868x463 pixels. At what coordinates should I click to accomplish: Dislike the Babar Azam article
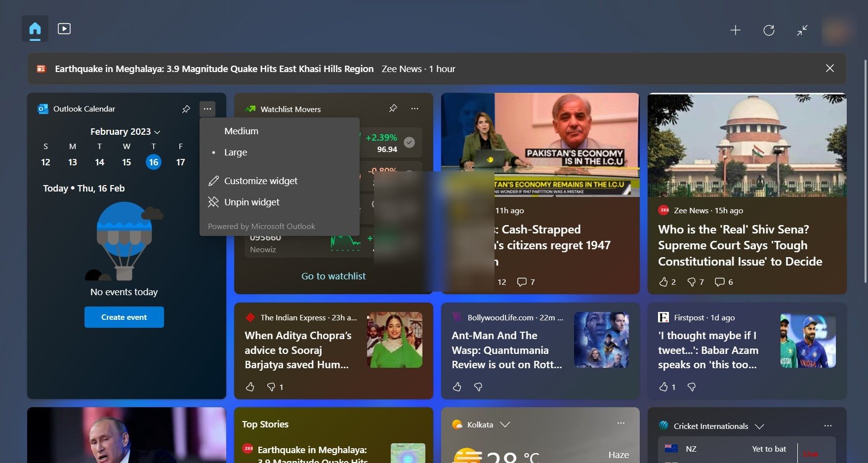click(692, 387)
